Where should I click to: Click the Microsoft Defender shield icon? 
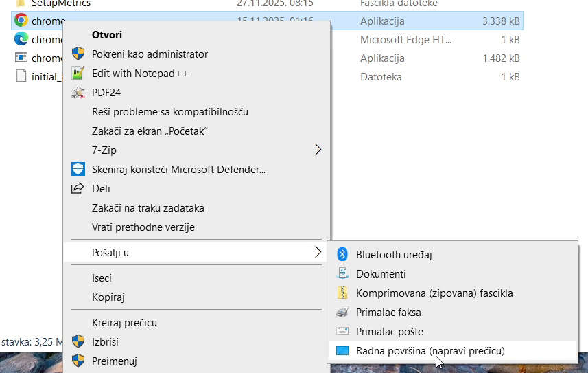pos(78,169)
